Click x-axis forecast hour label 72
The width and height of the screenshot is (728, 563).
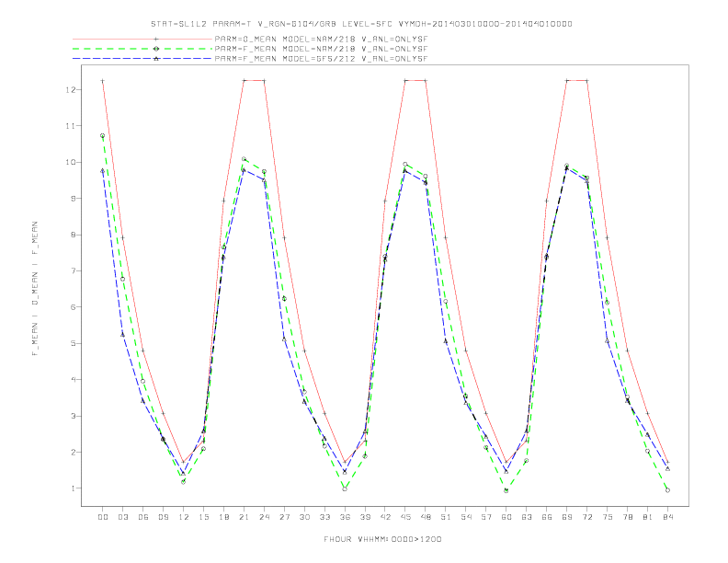tap(586, 517)
